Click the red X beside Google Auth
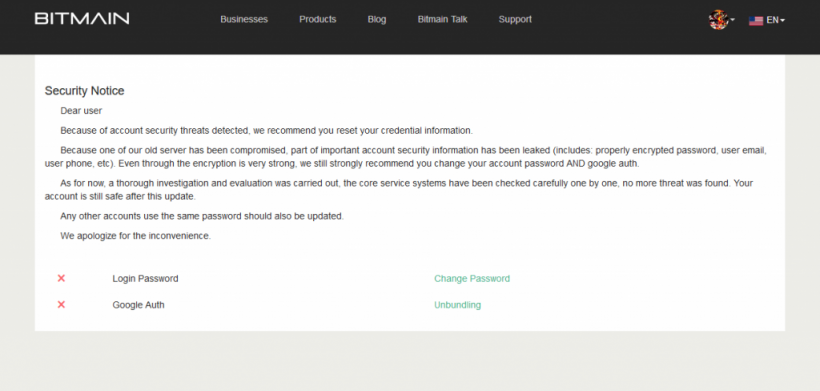Viewport: 820px width, 391px height. click(x=61, y=304)
